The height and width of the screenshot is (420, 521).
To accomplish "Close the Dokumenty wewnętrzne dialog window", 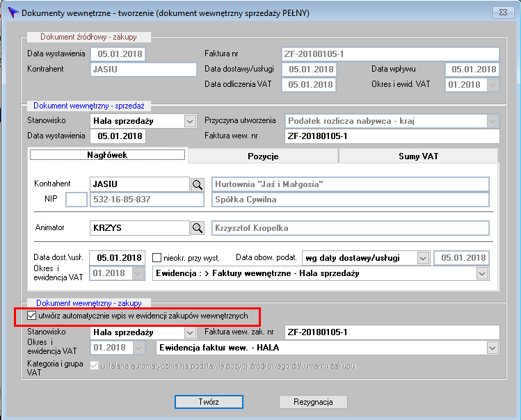I will tap(503, 13).
